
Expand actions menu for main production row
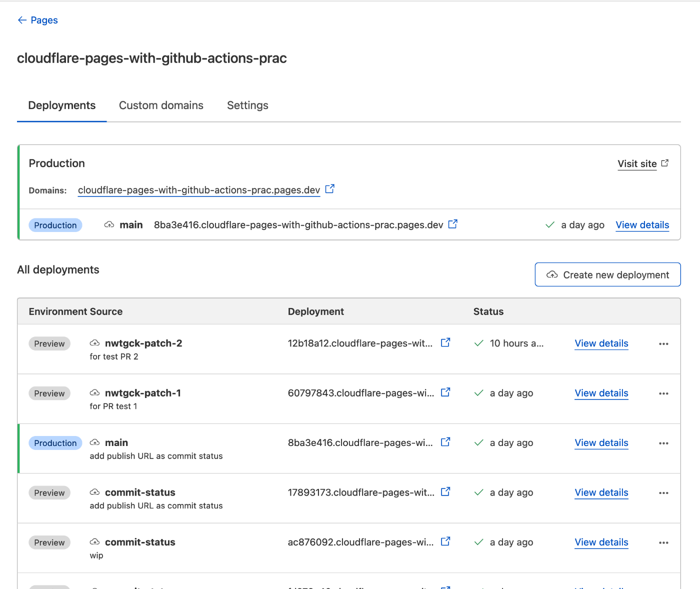pos(663,443)
